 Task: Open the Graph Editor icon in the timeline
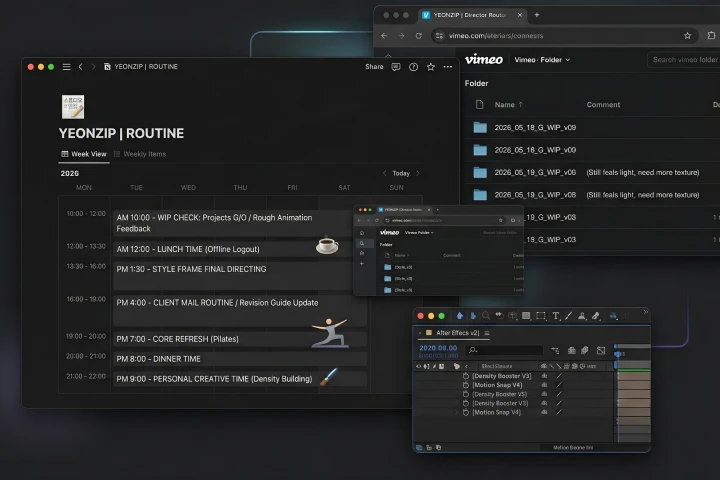601,350
